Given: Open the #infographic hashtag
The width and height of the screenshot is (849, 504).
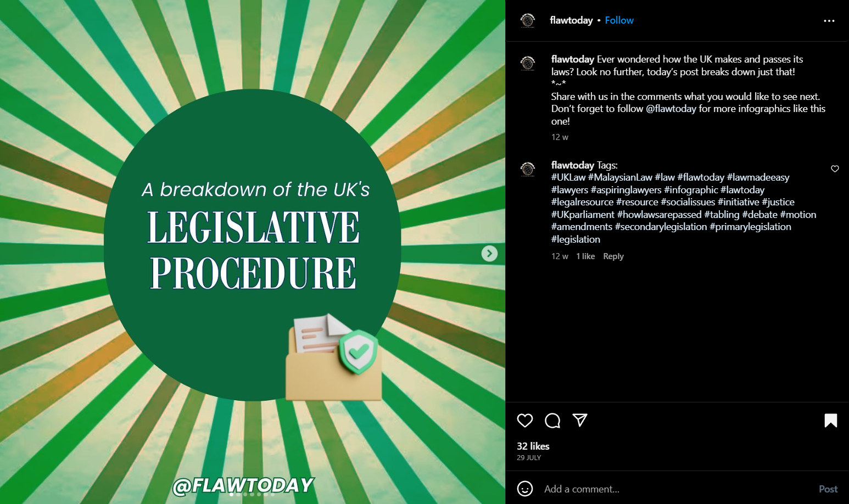Looking at the screenshot, I should point(691,190).
